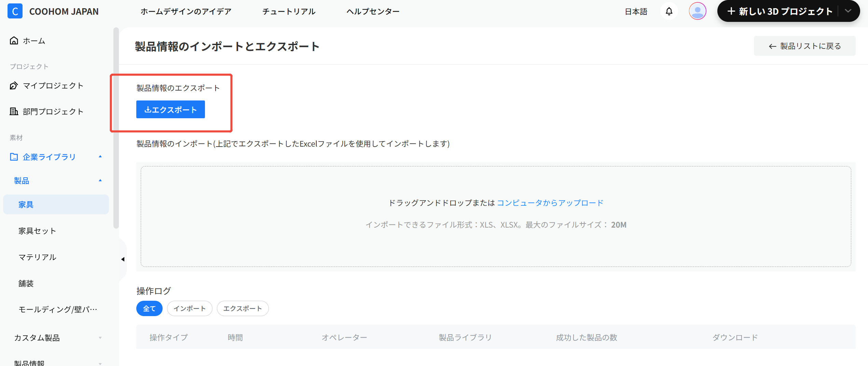This screenshot has width=868, height=366.
Task: Click コンピュータからアップロード link
Action: click(x=550, y=203)
